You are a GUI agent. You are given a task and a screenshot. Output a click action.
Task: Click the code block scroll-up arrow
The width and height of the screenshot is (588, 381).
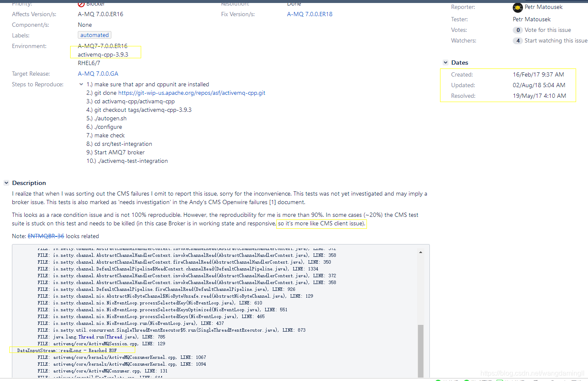pos(420,252)
